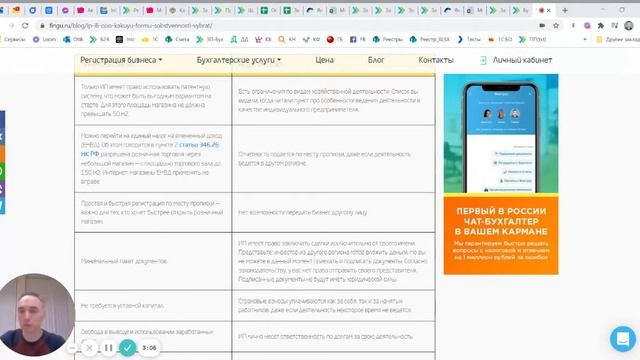Open the Loom bookmark
640x360 pixels.
click(x=44, y=40)
